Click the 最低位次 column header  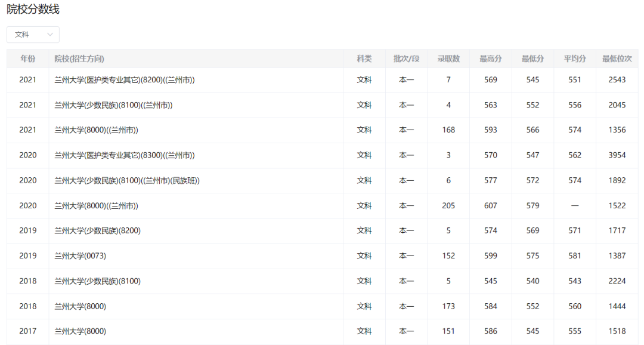(617, 58)
